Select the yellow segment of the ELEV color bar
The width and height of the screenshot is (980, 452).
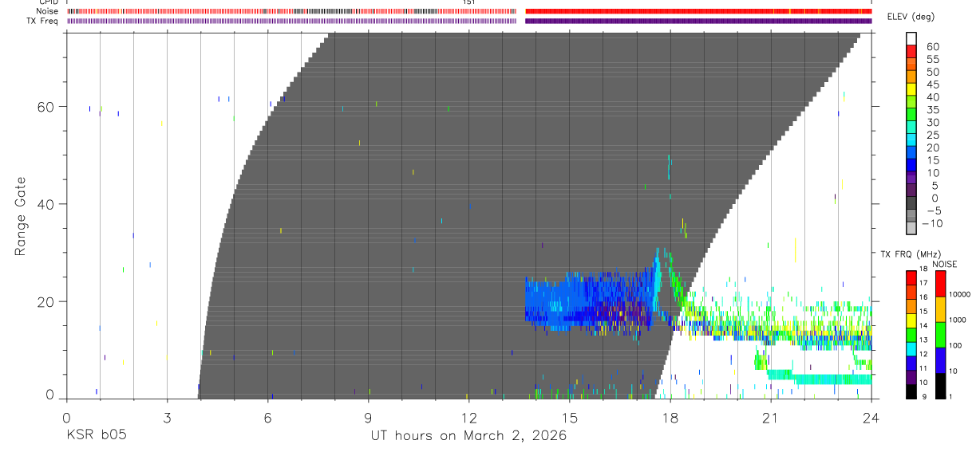point(911,89)
